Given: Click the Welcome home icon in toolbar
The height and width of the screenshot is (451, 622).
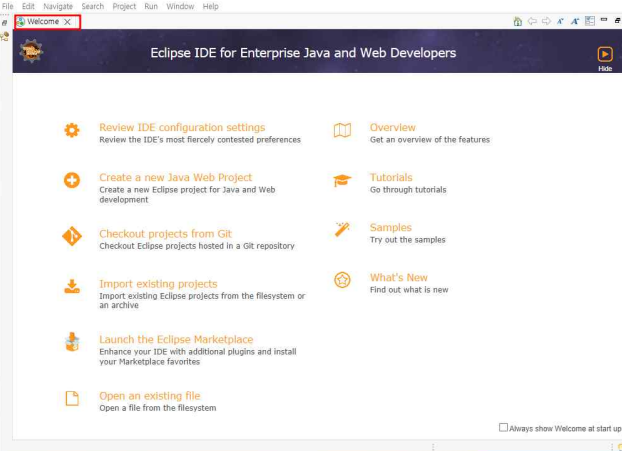Looking at the screenshot, I should click(x=517, y=21).
